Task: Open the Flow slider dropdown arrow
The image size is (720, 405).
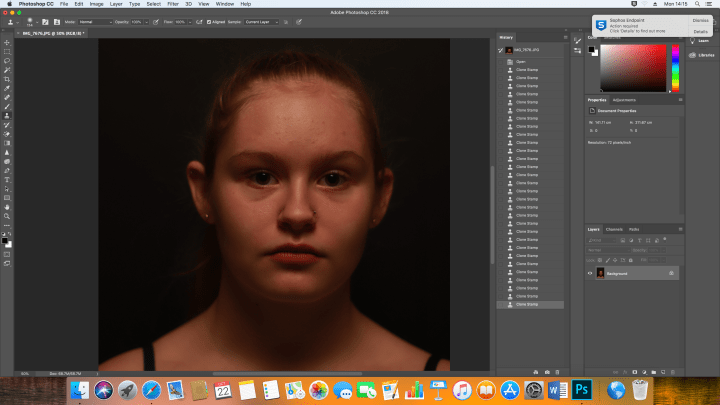Action: [x=190, y=22]
